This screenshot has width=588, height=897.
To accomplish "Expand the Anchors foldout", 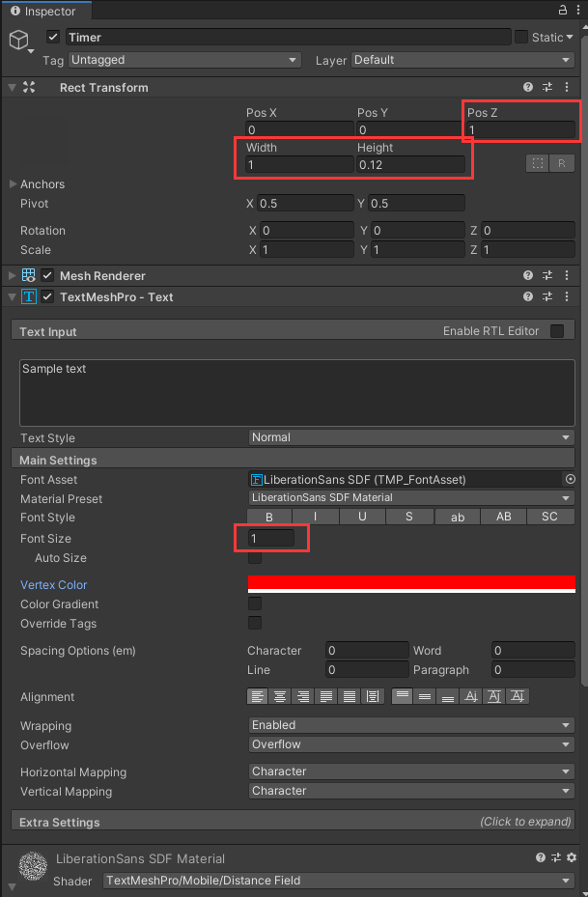I will (13, 184).
